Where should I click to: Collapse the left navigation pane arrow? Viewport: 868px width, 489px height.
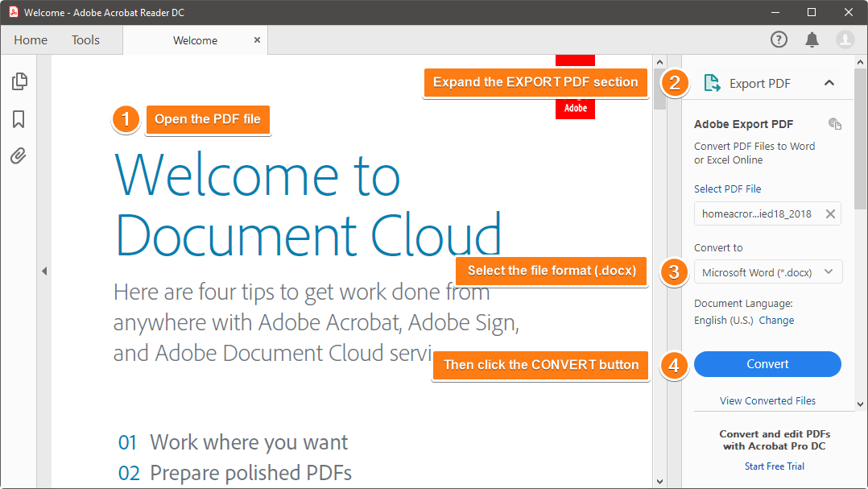(x=44, y=271)
